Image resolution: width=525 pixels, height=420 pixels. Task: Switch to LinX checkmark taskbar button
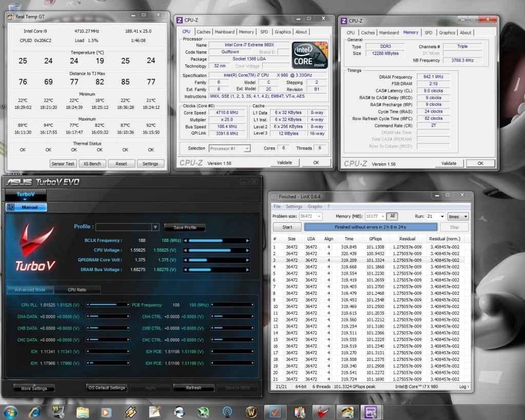point(275,412)
